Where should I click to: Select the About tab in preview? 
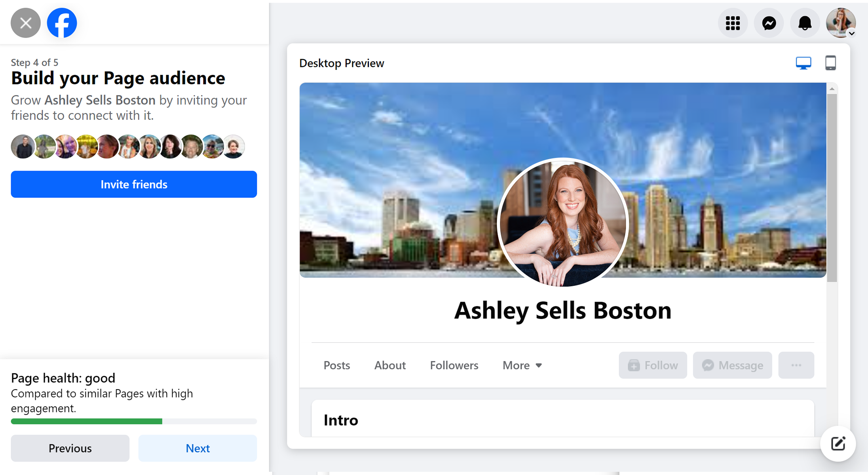[x=390, y=365]
